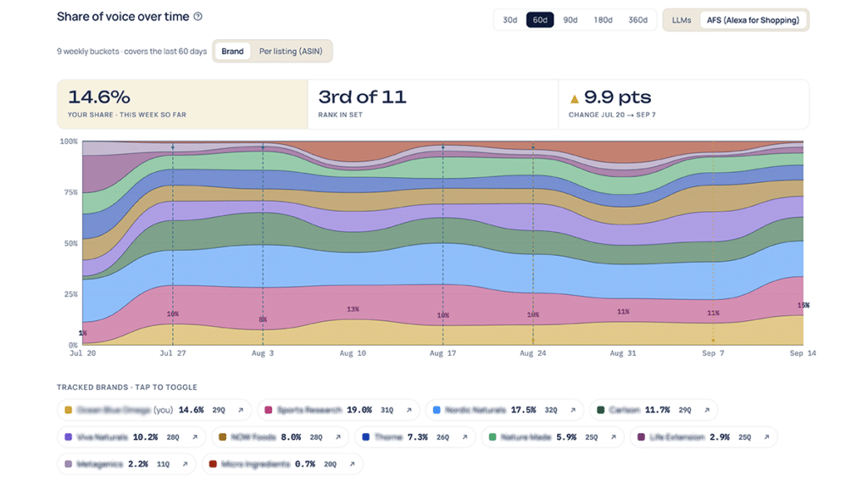The width and height of the screenshot is (868, 488).
Task: Toggle your own brand chip marked (you)
Action: tap(154, 410)
